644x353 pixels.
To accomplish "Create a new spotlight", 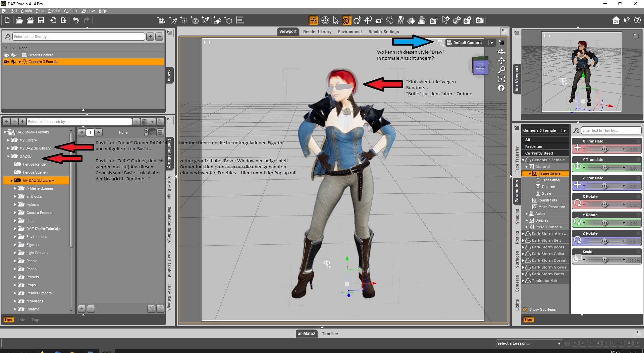I will tap(206, 20).
